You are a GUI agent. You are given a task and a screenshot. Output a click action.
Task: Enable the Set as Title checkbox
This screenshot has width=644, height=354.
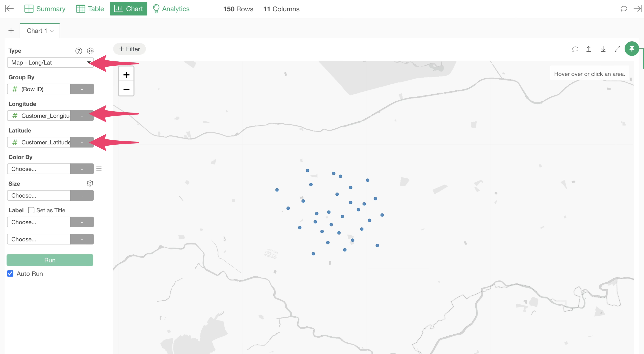tap(31, 210)
